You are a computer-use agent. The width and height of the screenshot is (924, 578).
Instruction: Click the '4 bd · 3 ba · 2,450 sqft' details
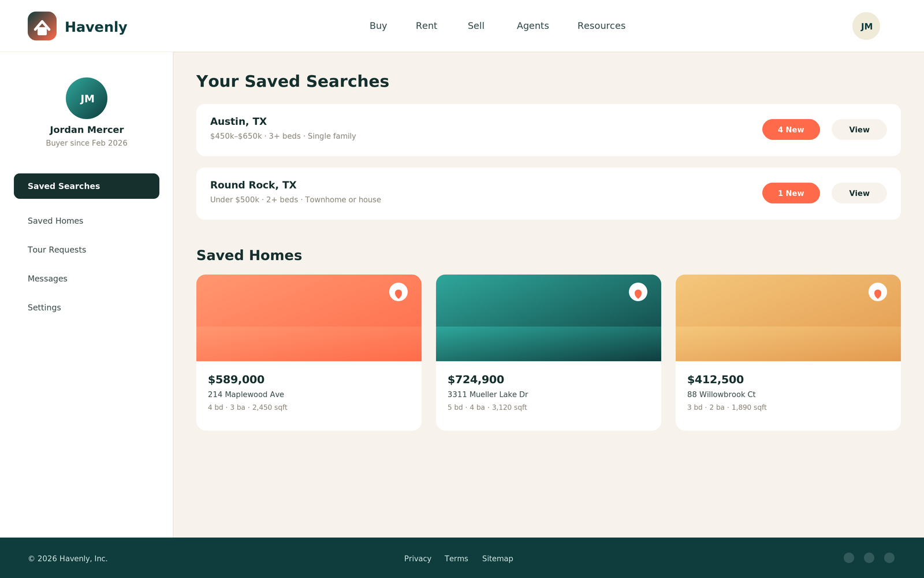[248, 407]
